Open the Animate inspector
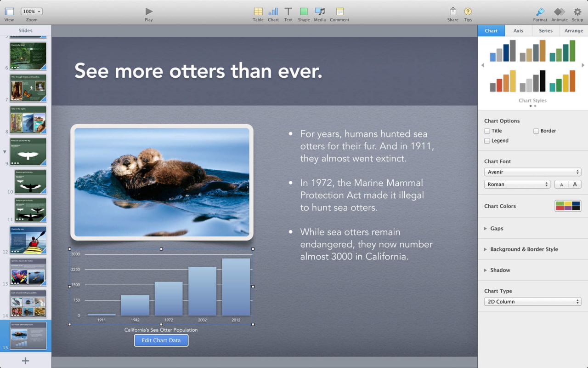 pos(559,11)
